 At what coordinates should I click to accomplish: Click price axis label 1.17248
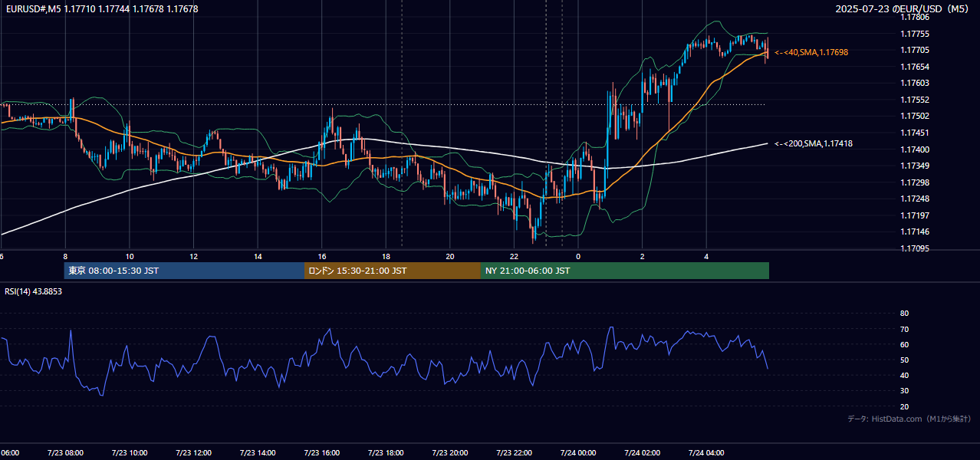point(914,199)
